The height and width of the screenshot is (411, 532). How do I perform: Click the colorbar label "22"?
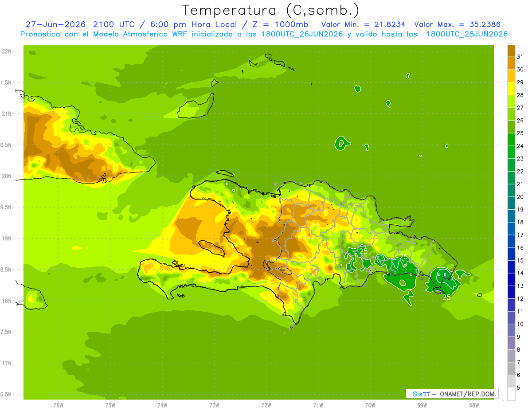pyautogui.click(x=520, y=171)
